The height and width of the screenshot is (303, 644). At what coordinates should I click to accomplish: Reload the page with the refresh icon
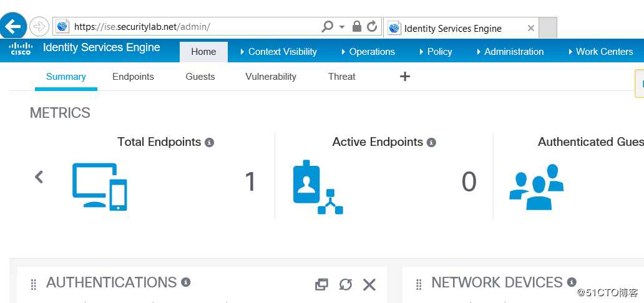(372, 27)
